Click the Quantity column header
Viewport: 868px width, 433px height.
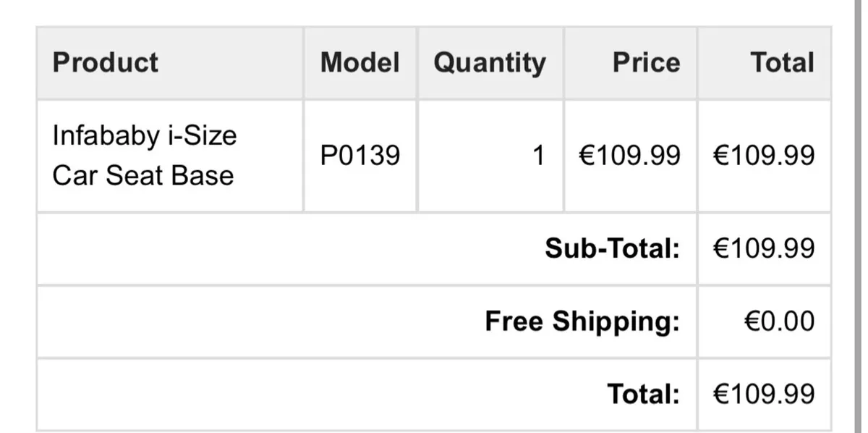(x=490, y=63)
